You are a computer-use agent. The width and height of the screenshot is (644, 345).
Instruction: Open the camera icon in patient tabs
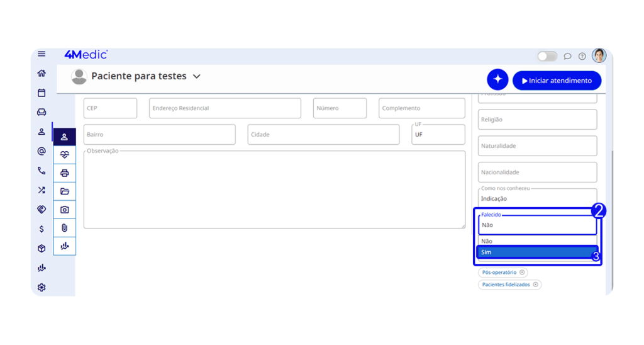64,210
